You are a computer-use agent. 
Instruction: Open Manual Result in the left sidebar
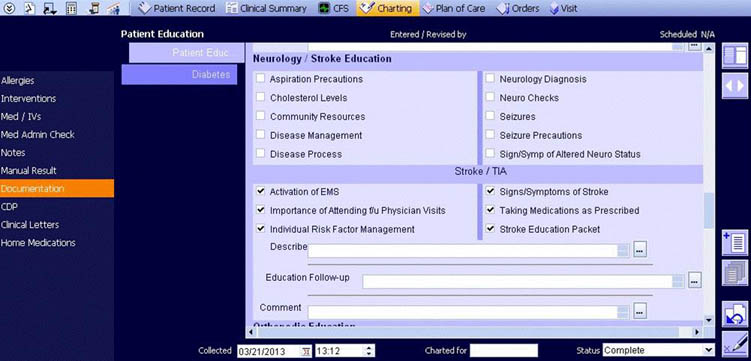(28, 170)
